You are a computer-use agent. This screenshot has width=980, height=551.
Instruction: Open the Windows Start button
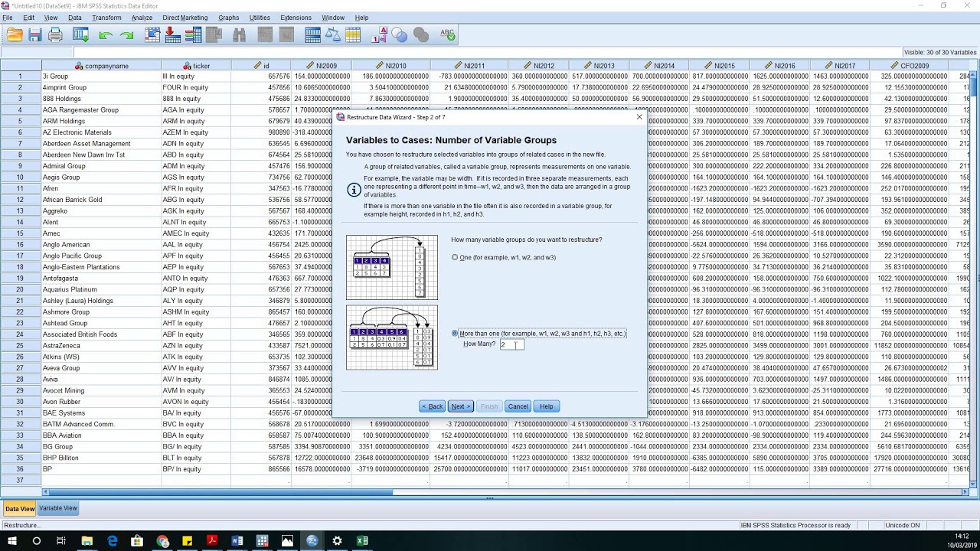point(13,540)
